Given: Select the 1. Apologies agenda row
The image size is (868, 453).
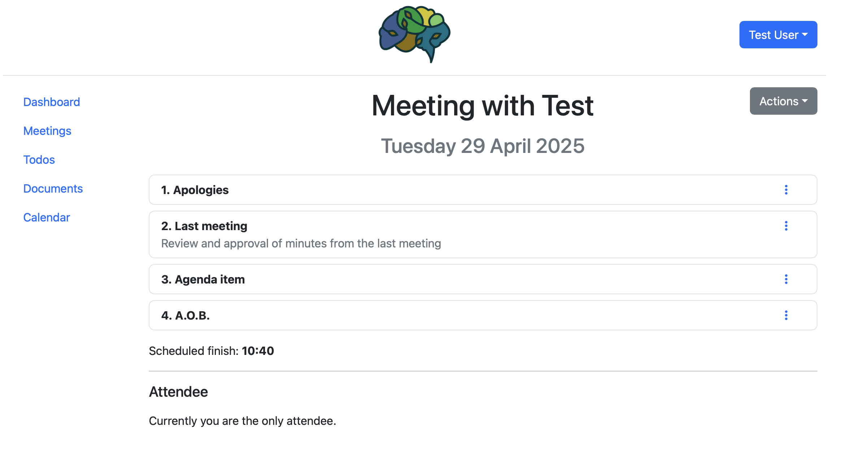Looking at the screenshot, I should point(483,190).
